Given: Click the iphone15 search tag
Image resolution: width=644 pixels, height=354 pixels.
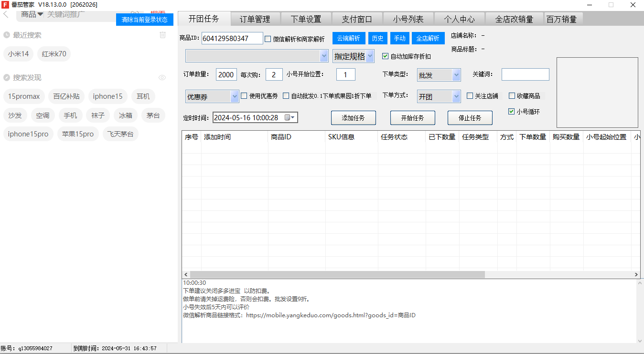Looking at the screenshot, I should tap(107, 96).
